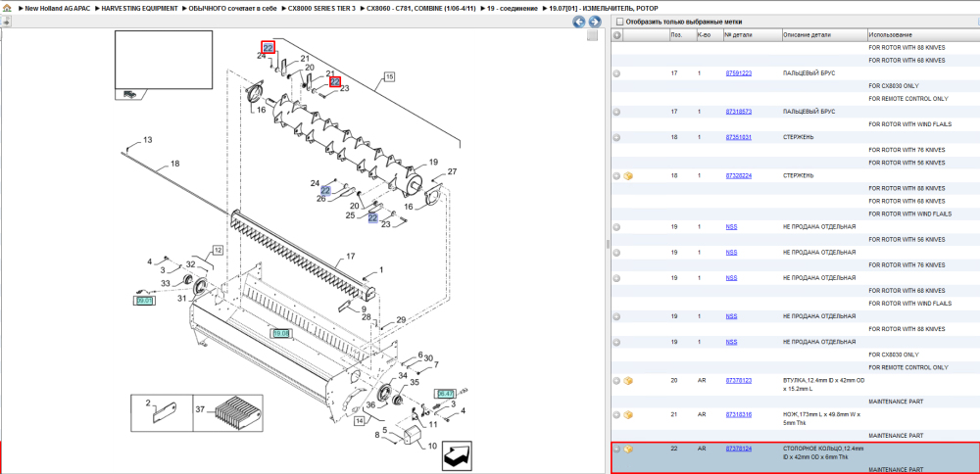This screenshot has height=474, width=980.
Task: Select callout 31 near the bearing
Action: [x=182, y=299]
